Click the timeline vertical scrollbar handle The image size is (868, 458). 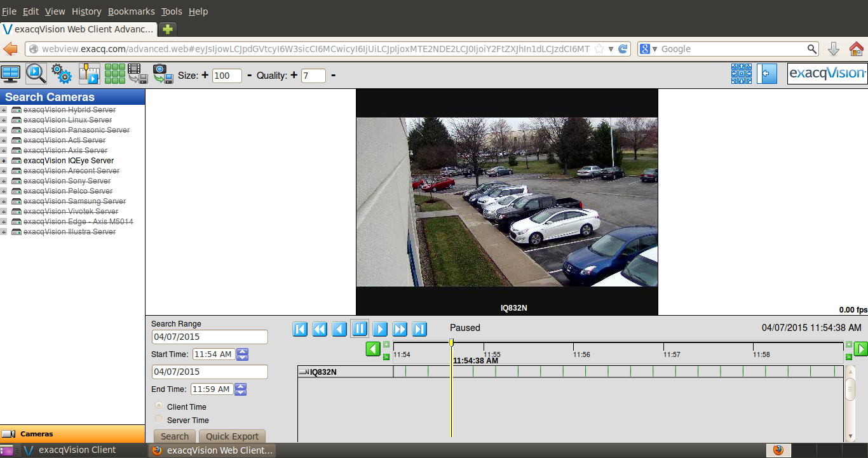point(850,389)
